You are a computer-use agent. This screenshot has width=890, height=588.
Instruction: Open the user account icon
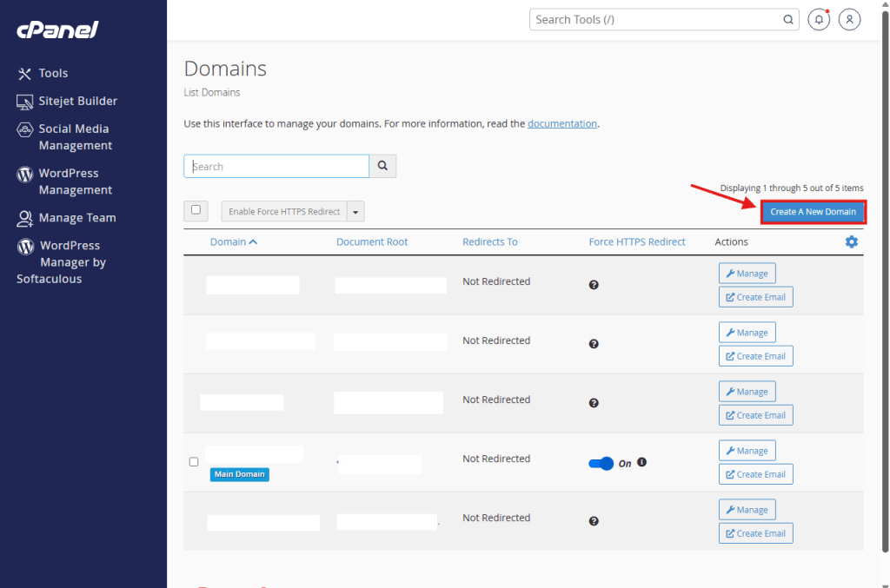[x=849, y=19]
